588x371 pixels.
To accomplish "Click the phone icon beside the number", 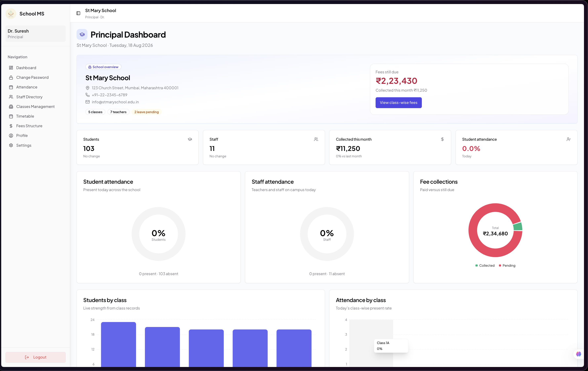I will pos(87,95).
